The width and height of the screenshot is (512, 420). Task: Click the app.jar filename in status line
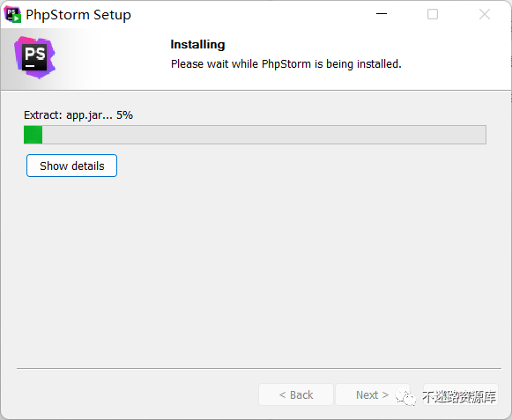85,115
